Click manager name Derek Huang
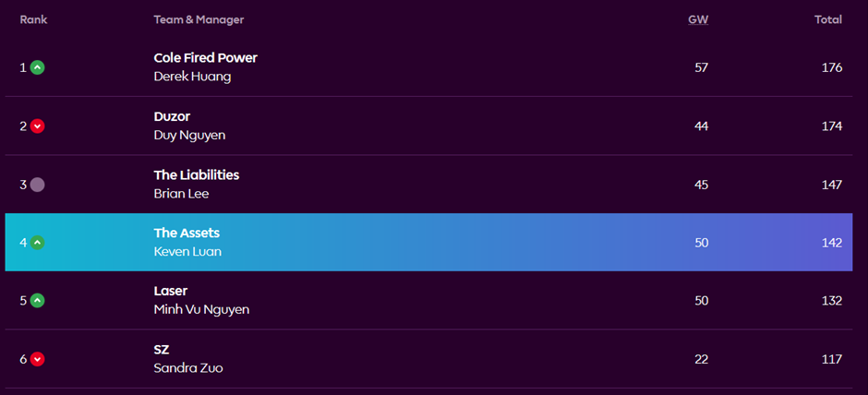 (192, 77)
